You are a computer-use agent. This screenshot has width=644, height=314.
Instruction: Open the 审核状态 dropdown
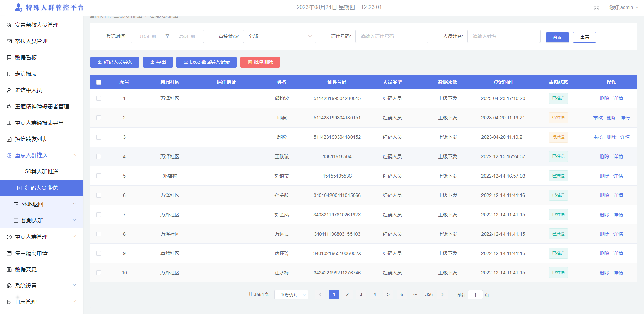coord(280,36)
